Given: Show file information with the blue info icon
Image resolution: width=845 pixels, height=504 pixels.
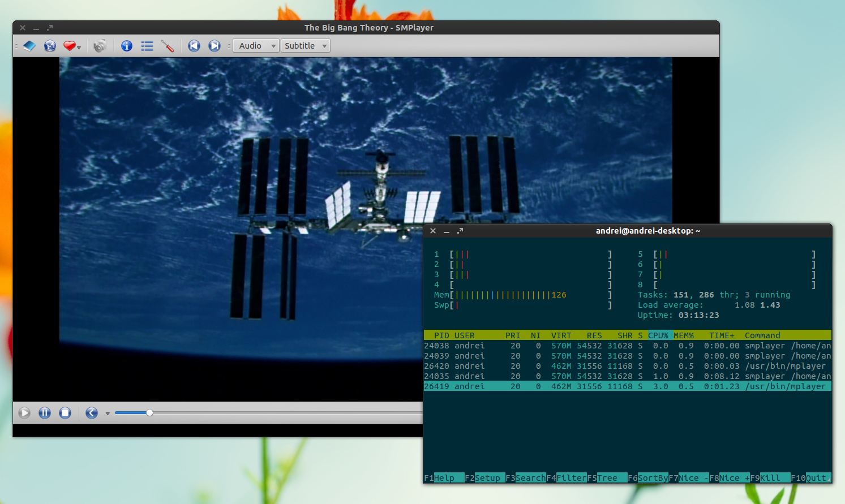Looking at the screenshot, I should coord(127,46).
